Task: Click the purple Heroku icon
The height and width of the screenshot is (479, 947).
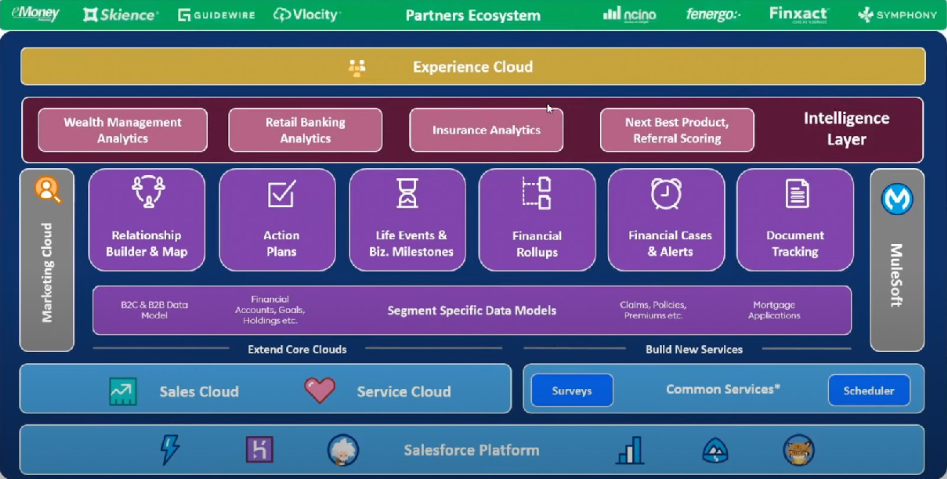Action: coord(259,450)
